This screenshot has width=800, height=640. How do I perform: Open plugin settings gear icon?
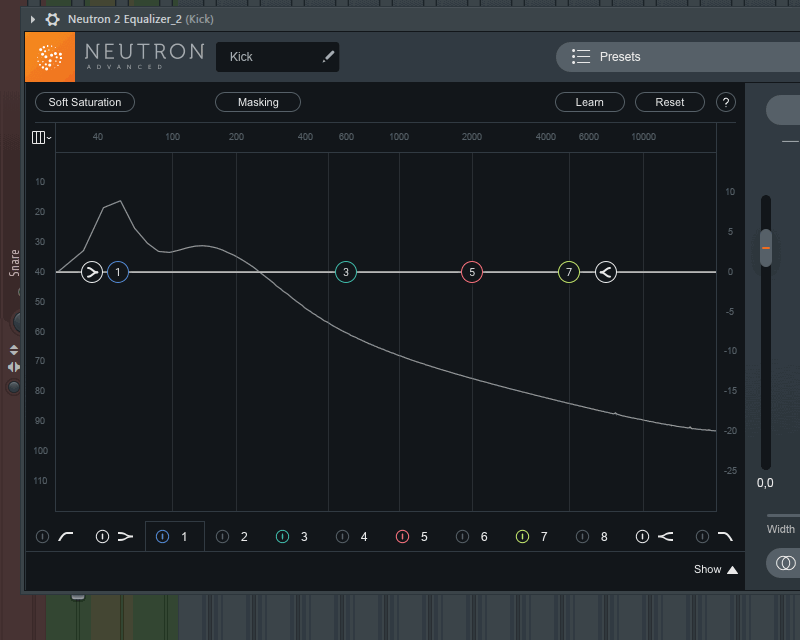point(52,19)
